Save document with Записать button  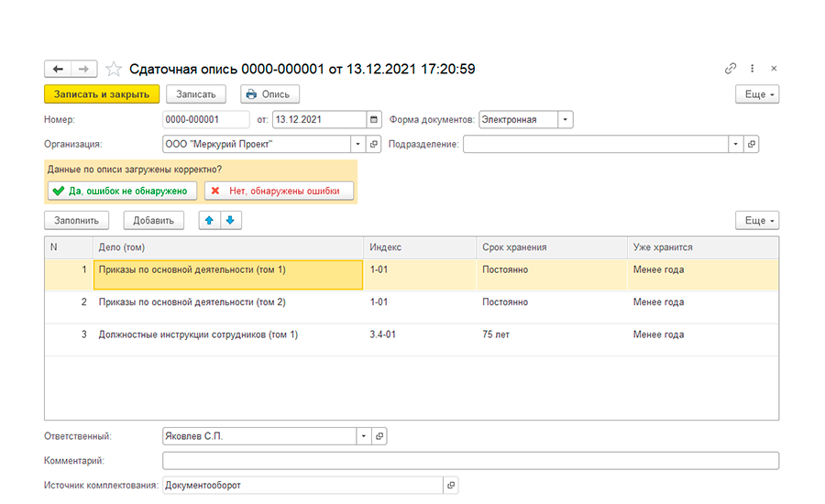pyautogui.click(x=196, y=94)
